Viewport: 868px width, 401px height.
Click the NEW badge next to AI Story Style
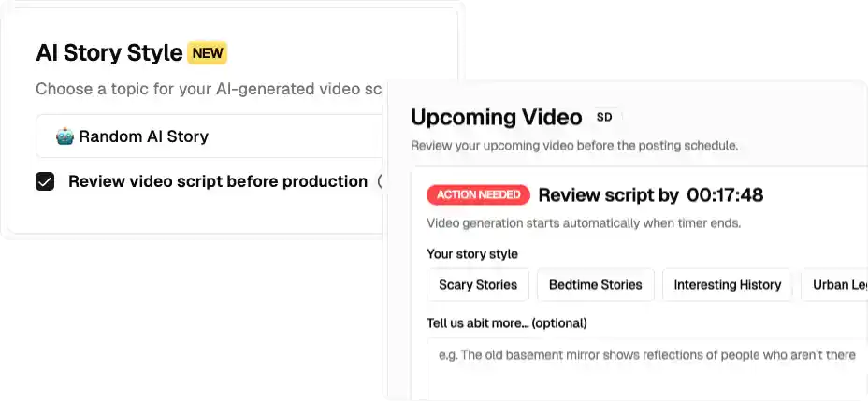208,53
